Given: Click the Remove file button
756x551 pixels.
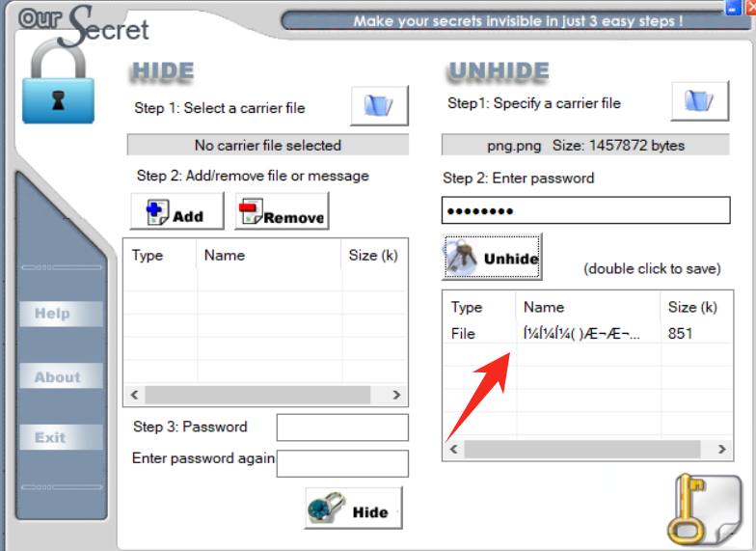Looking at the screenshot, I should point(282,210).
